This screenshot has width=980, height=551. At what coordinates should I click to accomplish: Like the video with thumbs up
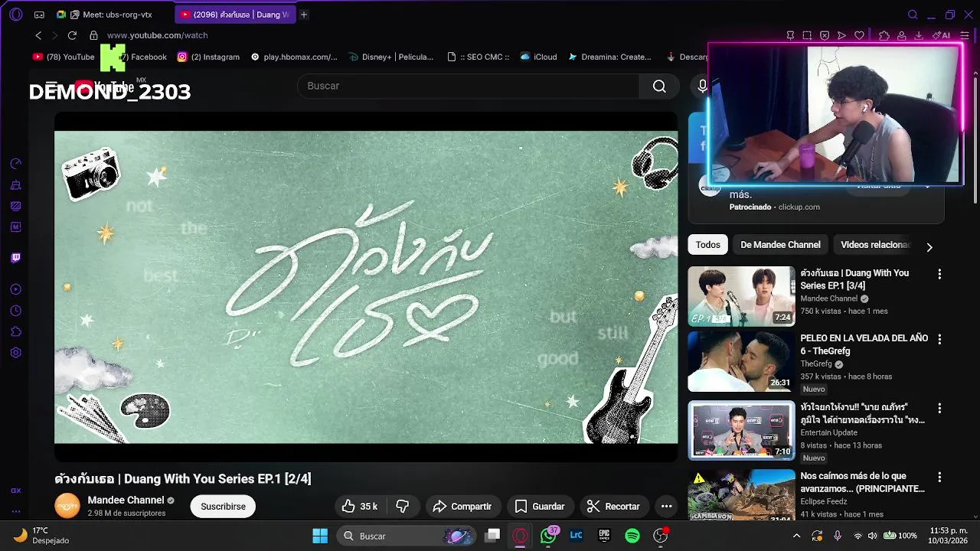click(359, 507)
